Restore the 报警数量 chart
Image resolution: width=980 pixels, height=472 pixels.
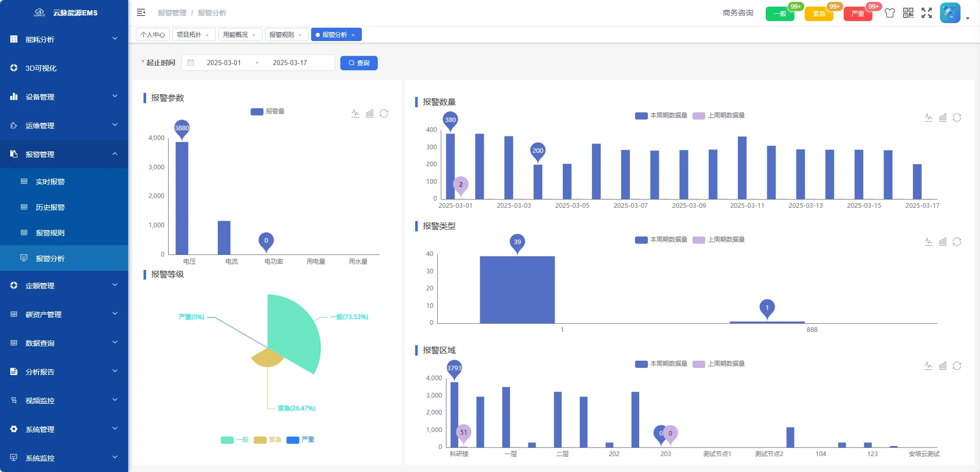(x=957, y=117)
